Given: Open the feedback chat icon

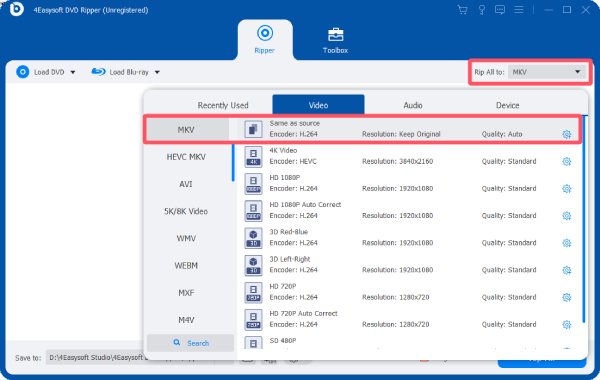Looking at the screenshot, I should (x=500, y=10).
